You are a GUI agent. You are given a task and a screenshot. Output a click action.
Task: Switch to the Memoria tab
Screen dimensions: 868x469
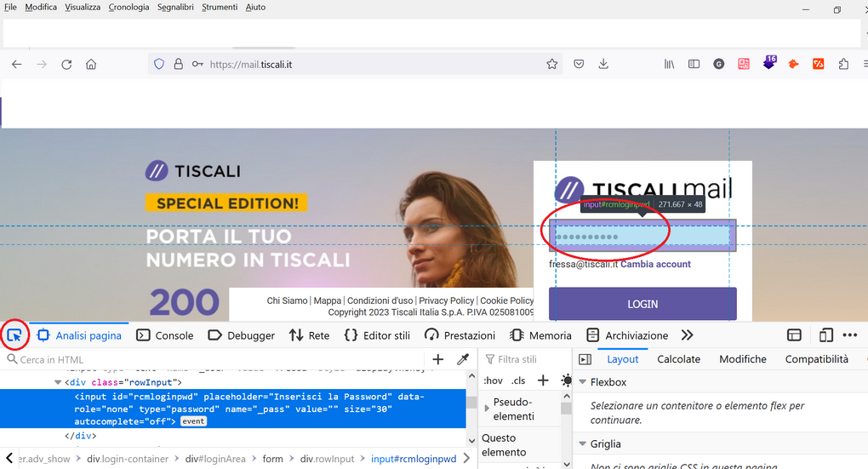[540, 335]
